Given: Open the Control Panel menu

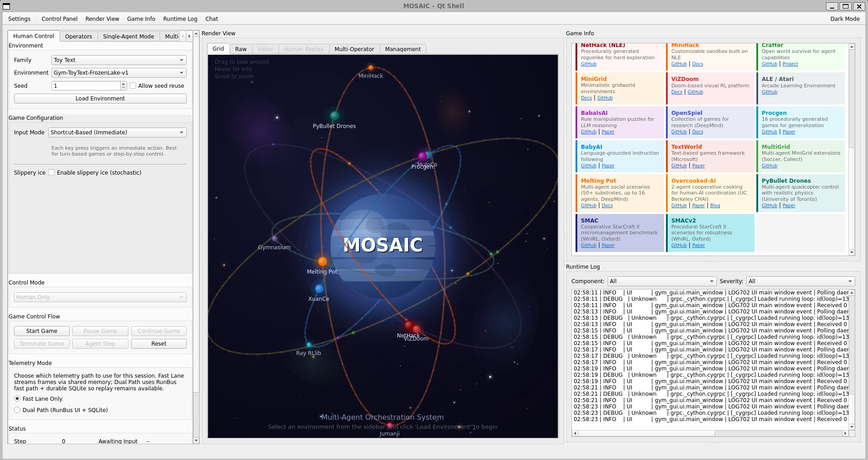Looking at the screenshot, I should point(60,19).
